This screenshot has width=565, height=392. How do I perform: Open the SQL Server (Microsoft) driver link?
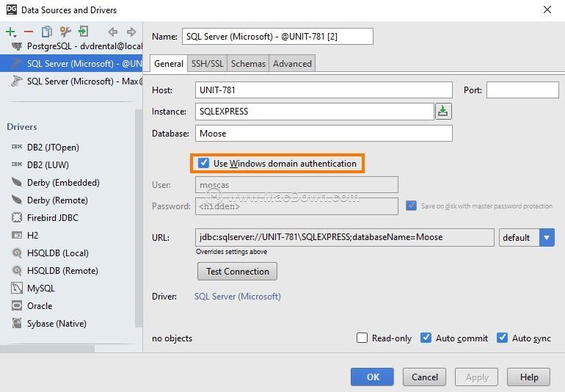tap(238, 297)
